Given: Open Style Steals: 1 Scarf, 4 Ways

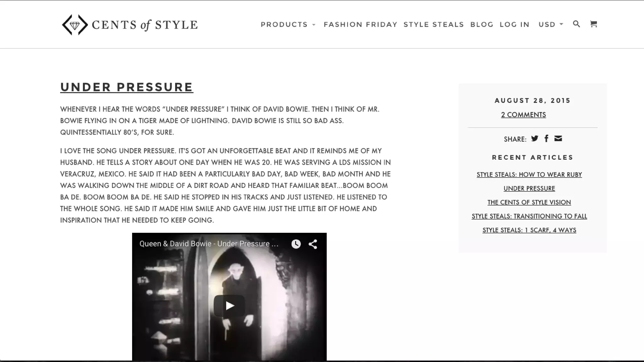Looking at the screenshot, I should [529, 230].
